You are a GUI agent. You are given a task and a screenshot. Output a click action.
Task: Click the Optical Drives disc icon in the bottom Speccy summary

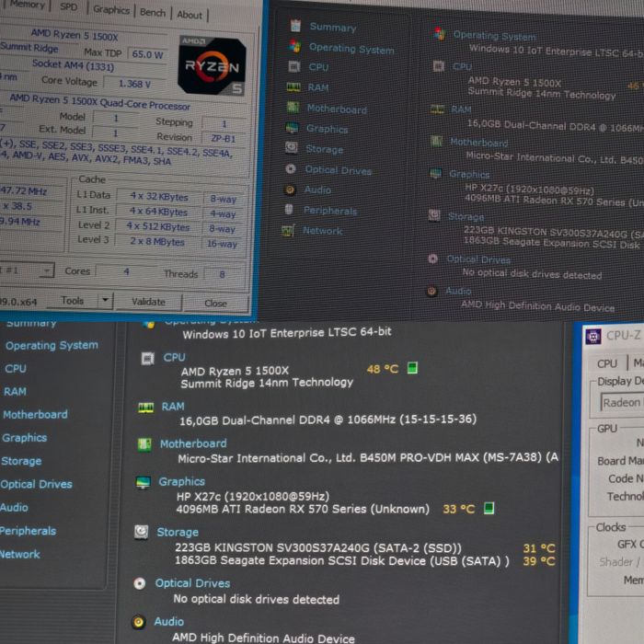(x=140, y=583)
